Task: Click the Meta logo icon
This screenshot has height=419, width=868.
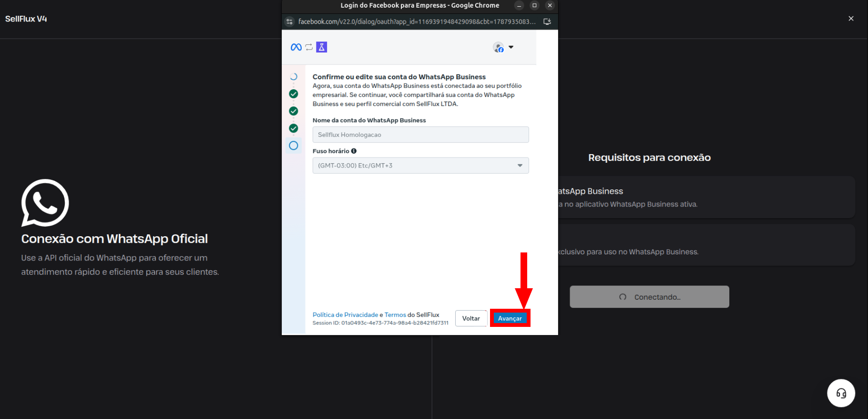Action: (x=296, y=47)
